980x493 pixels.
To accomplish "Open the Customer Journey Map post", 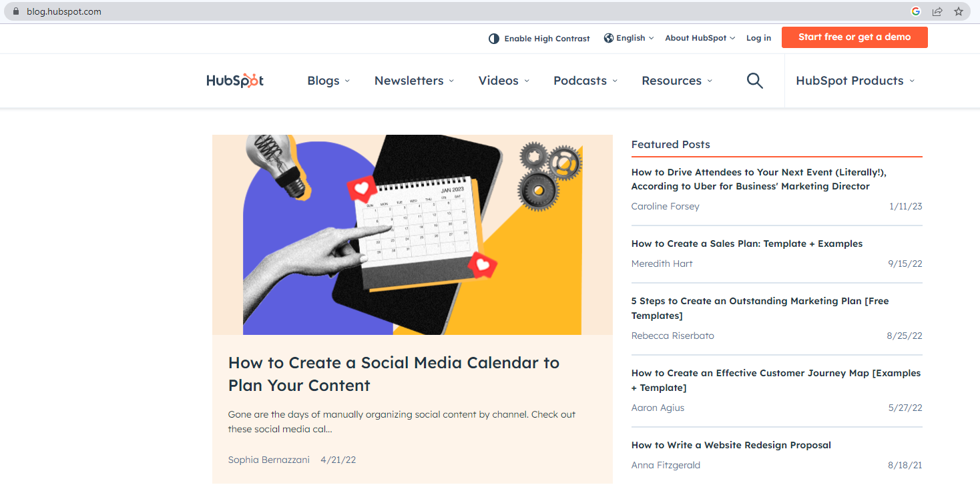I will click(x=776, y=380).
